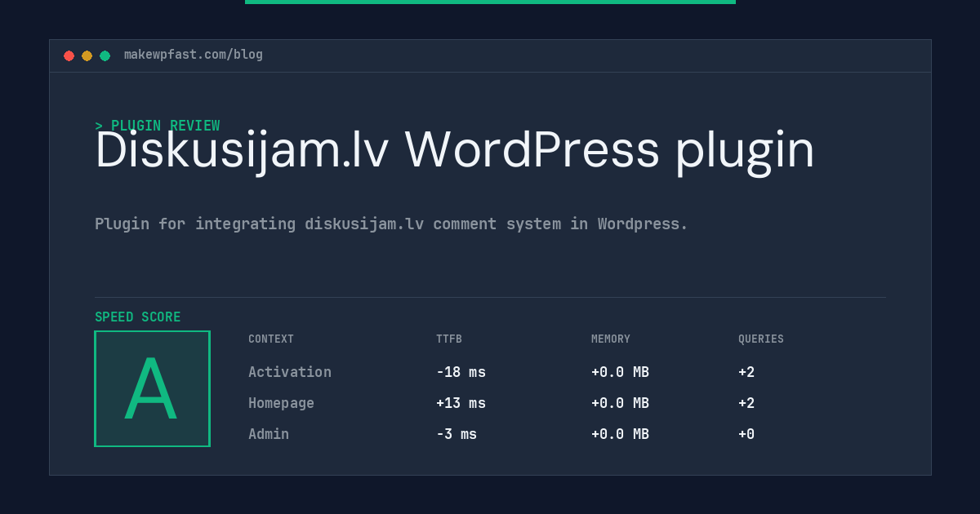
Task: Click the grade A score badge
Action: click(152, 388)
